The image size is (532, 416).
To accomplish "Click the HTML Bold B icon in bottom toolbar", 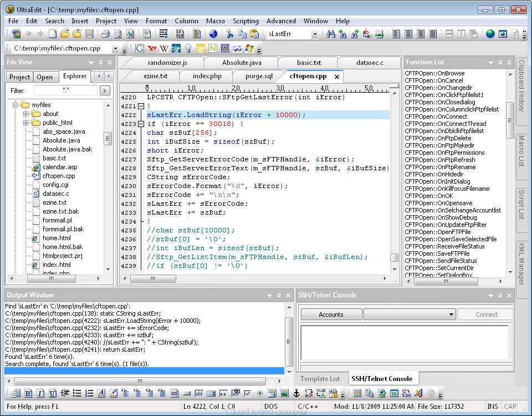I will point(28,393).
